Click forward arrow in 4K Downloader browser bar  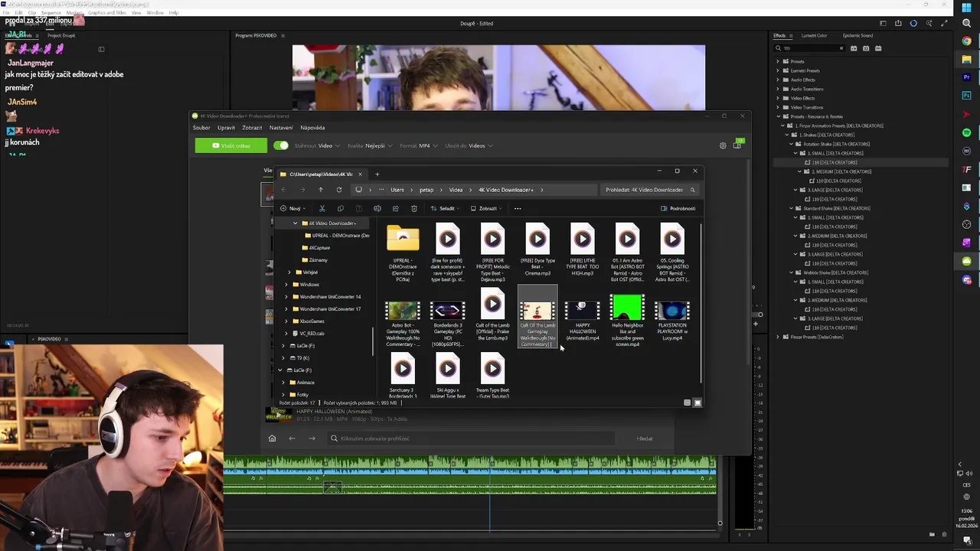click(x=312, y=439)
